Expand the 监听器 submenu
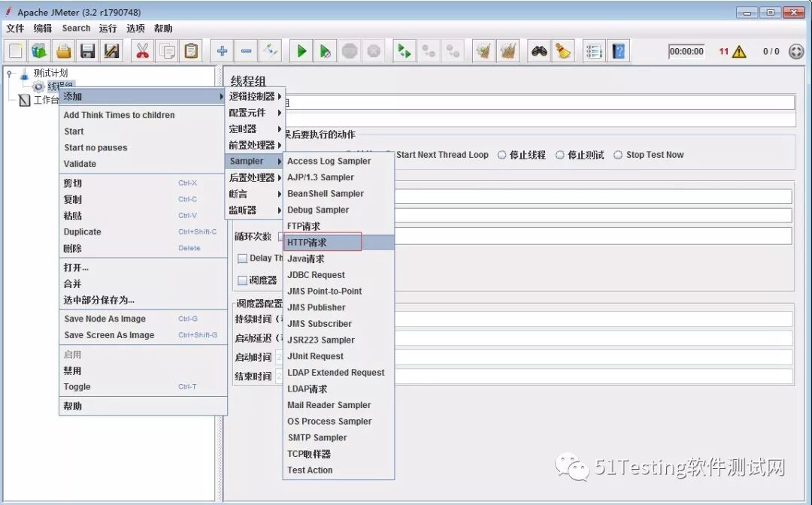Viewport: 812px width, 505px height. [x=255, y=210]
